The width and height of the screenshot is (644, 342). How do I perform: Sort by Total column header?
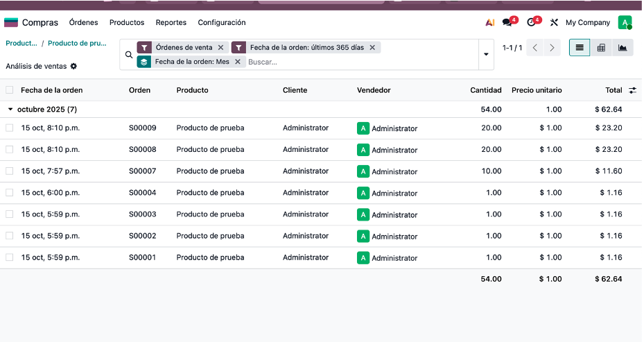(x=613, y=90)
